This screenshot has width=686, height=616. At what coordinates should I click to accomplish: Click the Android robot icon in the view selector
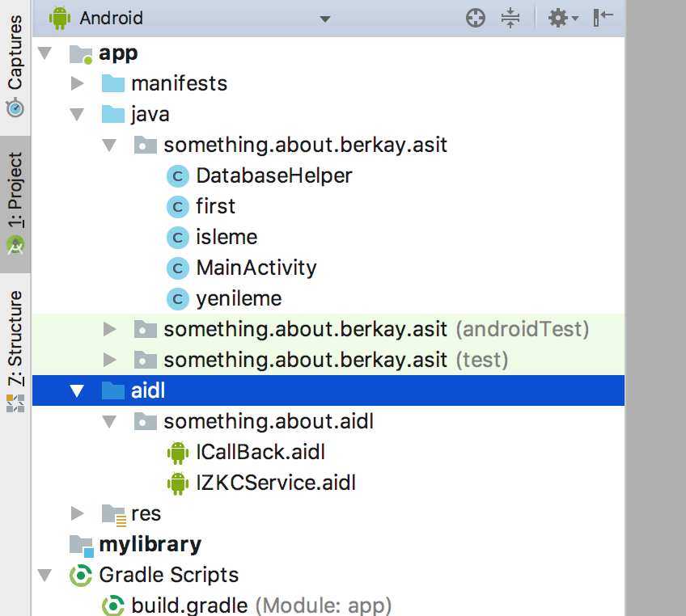point(61,17)
